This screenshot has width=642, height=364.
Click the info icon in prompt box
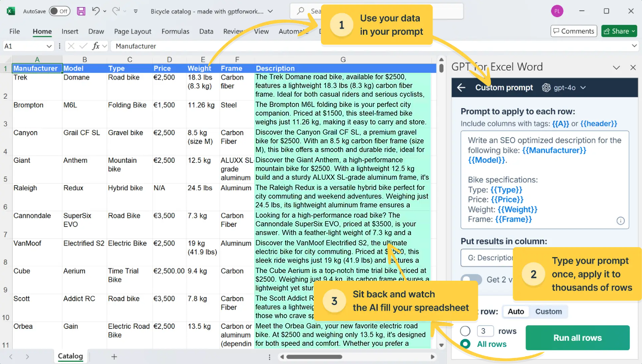point(620,221)
